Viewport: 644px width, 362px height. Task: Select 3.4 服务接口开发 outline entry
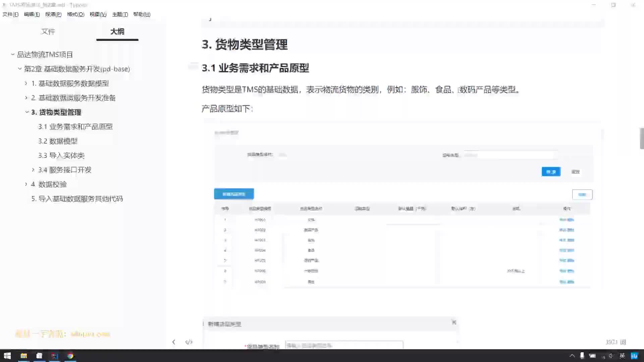click(64, 170)
